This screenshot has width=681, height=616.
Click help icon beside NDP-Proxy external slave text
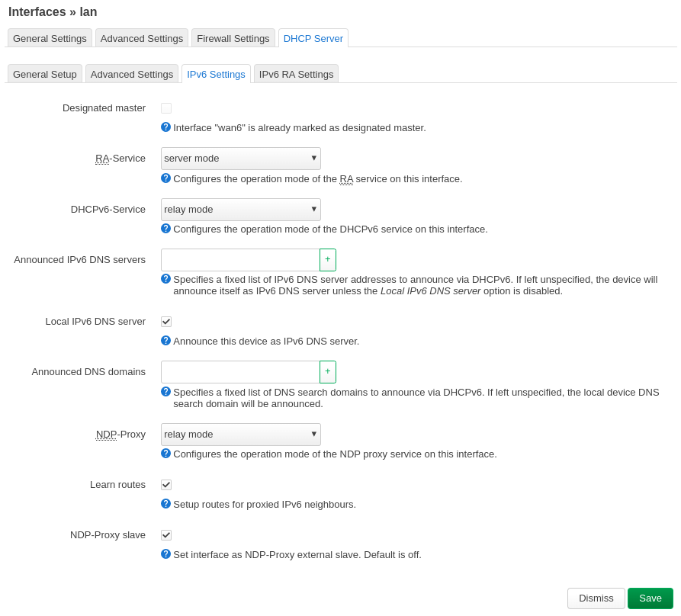165,554
